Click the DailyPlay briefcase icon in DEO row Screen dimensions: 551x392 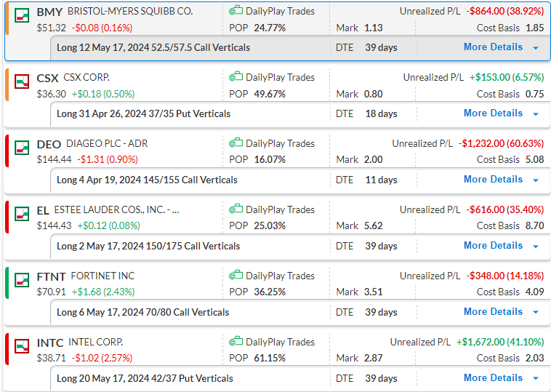pos(236,143)
